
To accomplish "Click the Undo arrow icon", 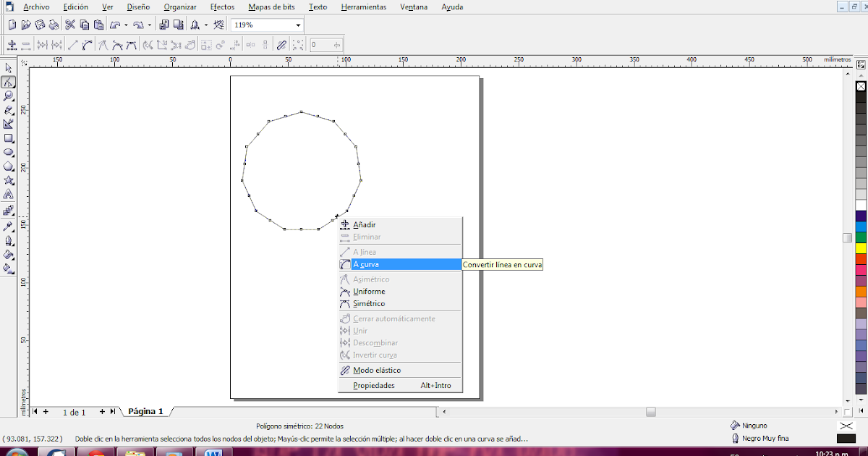I will click(x=114, y=25).
